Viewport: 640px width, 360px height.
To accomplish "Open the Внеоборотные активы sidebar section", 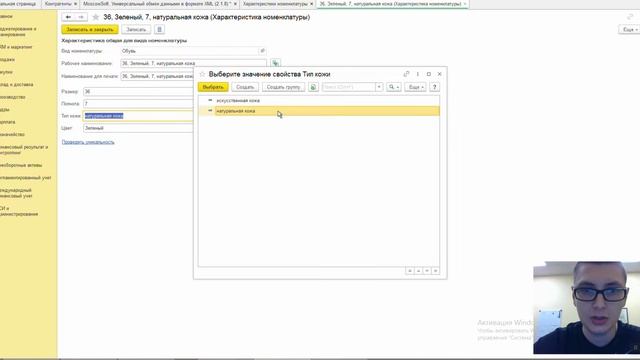I will [21, 165].
